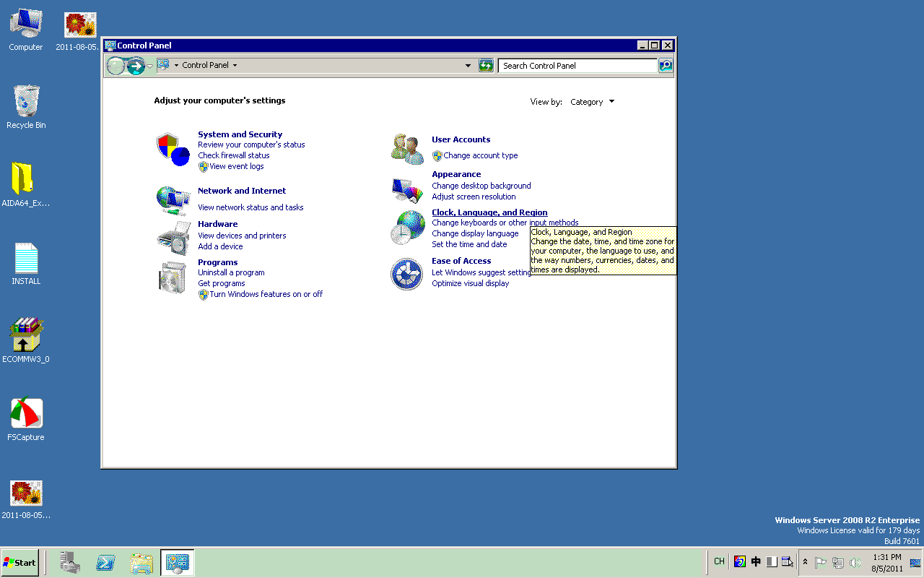Open the User Accounts category
Screen dimensions: 924x578
[461, 139]
